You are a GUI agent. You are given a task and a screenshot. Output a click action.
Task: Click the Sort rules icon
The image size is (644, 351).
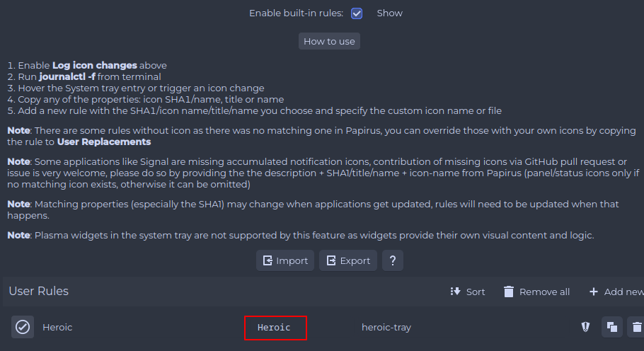(455, 292)
